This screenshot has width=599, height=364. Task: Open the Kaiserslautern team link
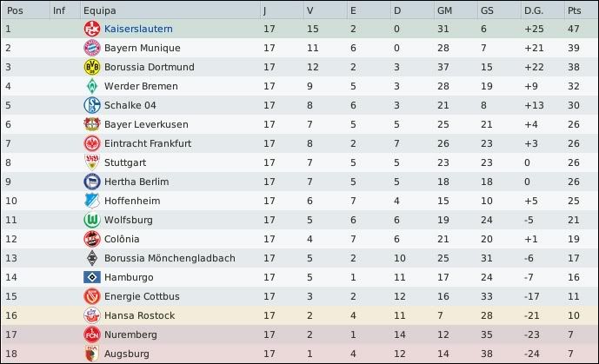(x=138, y=29)
